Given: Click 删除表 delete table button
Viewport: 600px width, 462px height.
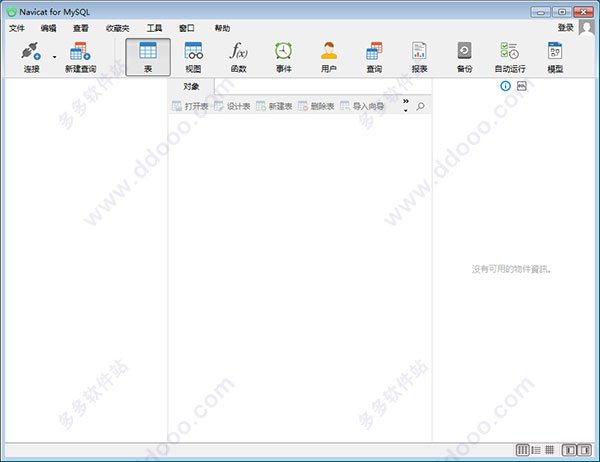Looking at the screenshot, I should 316,106.
